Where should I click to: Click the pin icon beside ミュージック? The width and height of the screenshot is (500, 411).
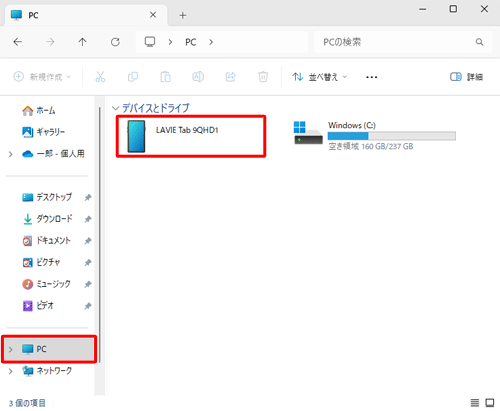point(88,284)
